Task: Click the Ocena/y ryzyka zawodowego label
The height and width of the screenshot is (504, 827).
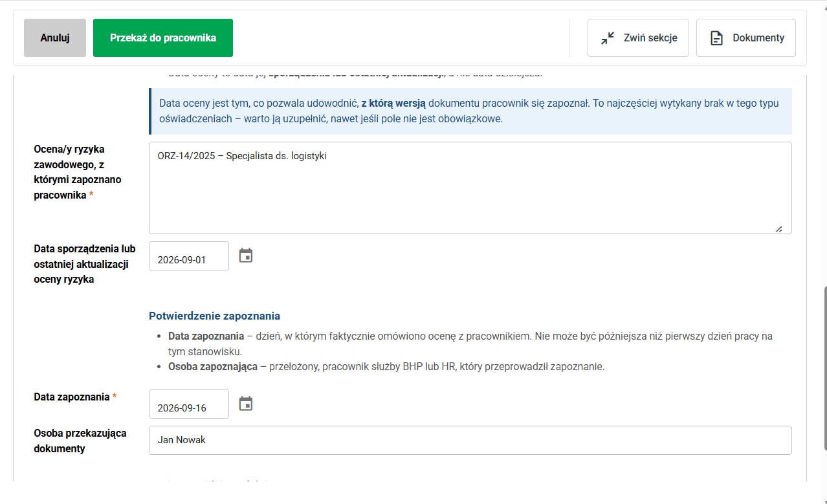Action: (78, 172)
